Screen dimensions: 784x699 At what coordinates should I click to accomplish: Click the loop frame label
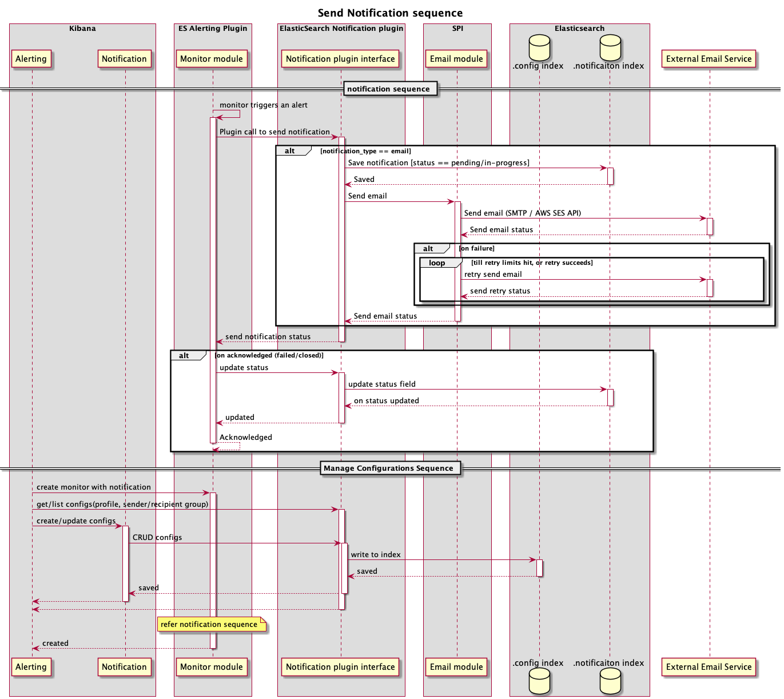(x=437, y=263)
